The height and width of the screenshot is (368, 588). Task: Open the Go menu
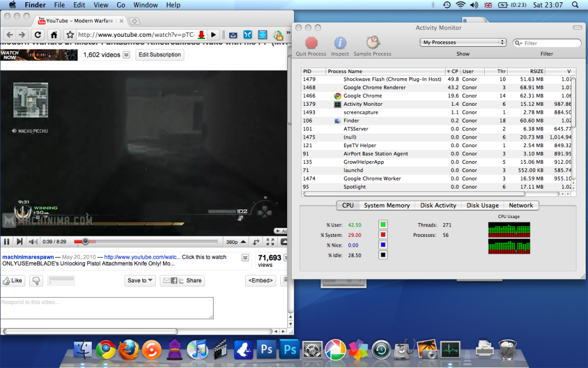121,5
